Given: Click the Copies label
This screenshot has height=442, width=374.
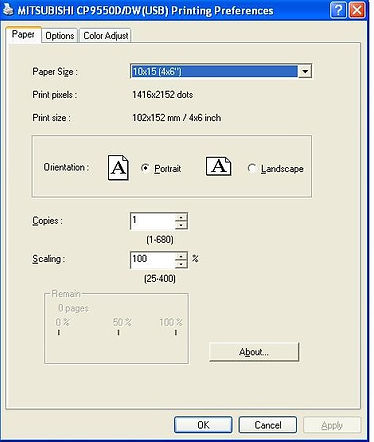Looking at the screenshot, I should click(47, 221).
